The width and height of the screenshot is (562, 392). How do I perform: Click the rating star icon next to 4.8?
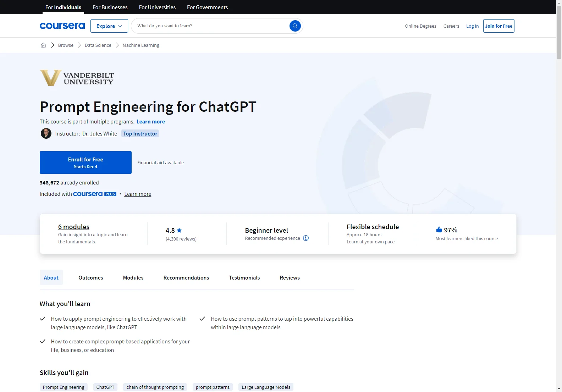[x=179, y=230]
